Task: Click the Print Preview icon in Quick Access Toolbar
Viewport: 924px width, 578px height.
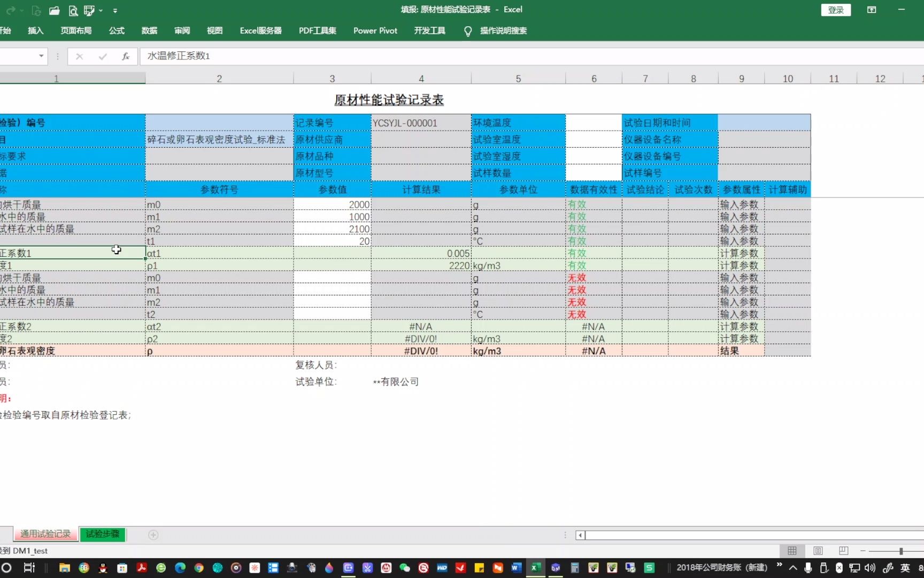Action: pos(72,11)
